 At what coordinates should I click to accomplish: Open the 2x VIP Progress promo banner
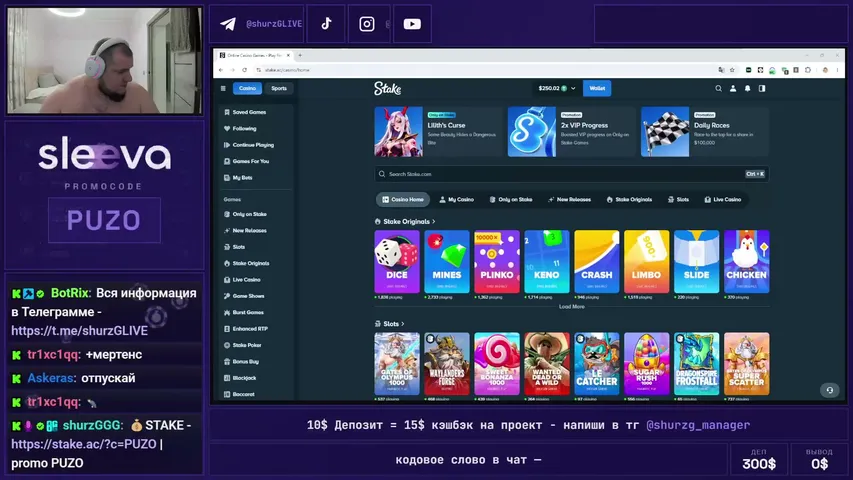coord(571,132)
